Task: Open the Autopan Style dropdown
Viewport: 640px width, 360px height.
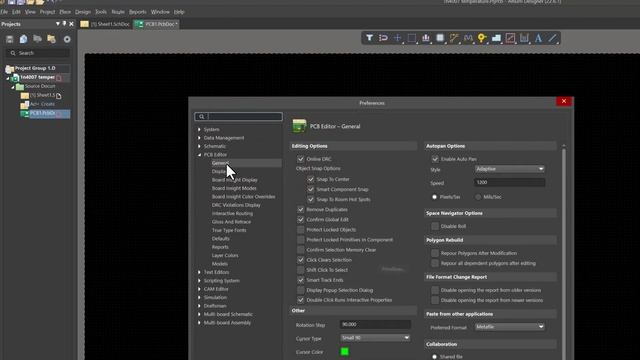Action: (510, 169)
